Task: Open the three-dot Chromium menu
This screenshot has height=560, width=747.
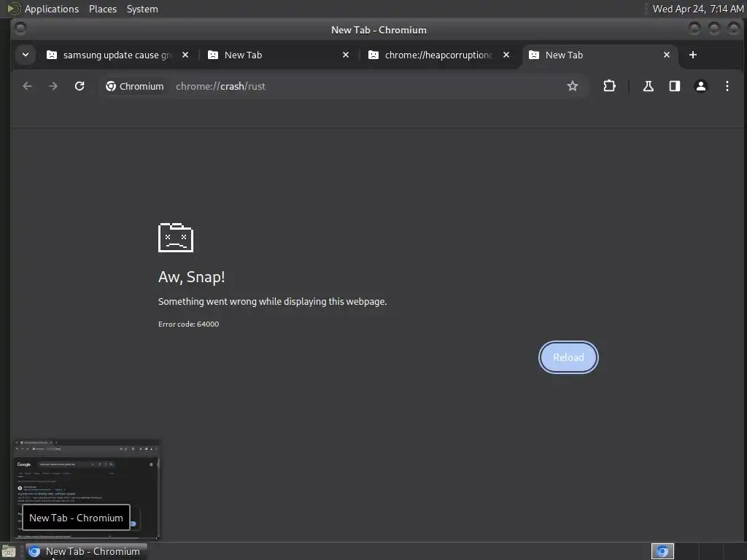Action: pyautogui.click(x=727, y=86)
